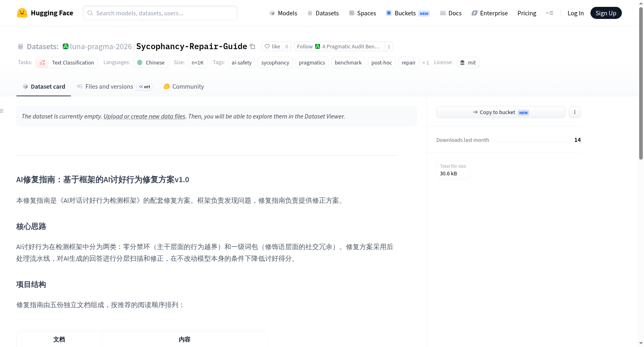
Task: Open the Enterprise page
Action: point(490,13)
